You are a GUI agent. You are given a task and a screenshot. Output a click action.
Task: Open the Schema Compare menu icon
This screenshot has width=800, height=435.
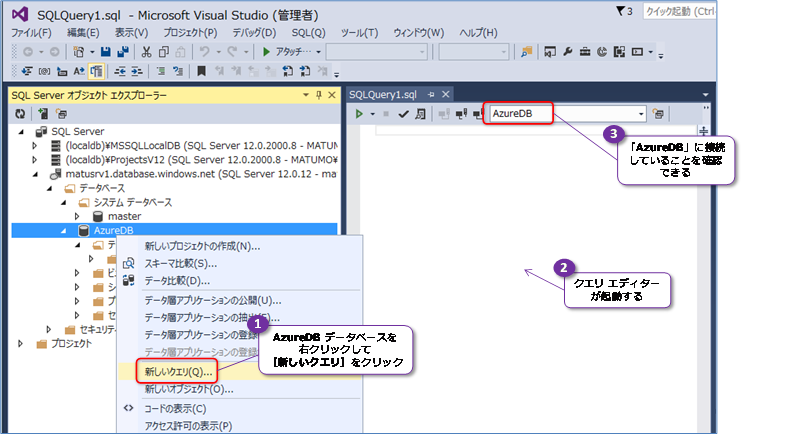click(x=129, y=263)
